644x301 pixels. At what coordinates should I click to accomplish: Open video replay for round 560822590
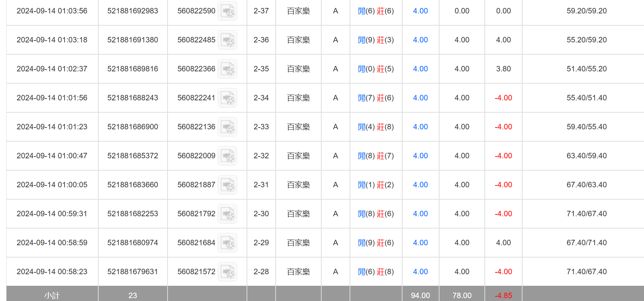click(x=227, y=11)
